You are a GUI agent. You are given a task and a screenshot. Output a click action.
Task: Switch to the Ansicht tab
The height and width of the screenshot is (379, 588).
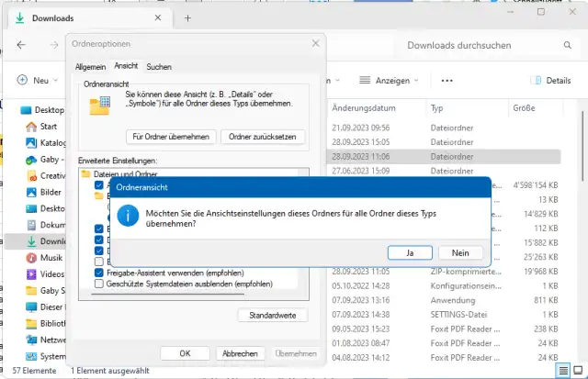(126, 66)
